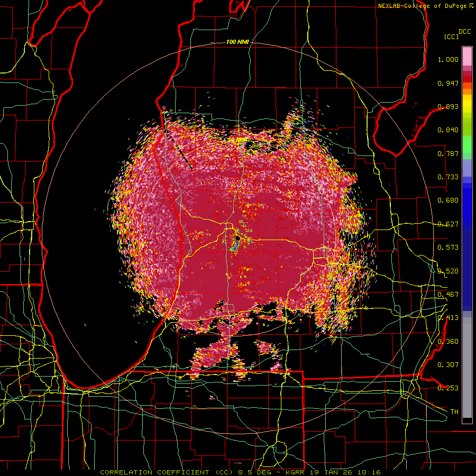Image resolution: width=476 pixels, height=476 pixels.
Task: Click the 0.307 scale value
Action: pyautogui.click(x=448, y=364)
